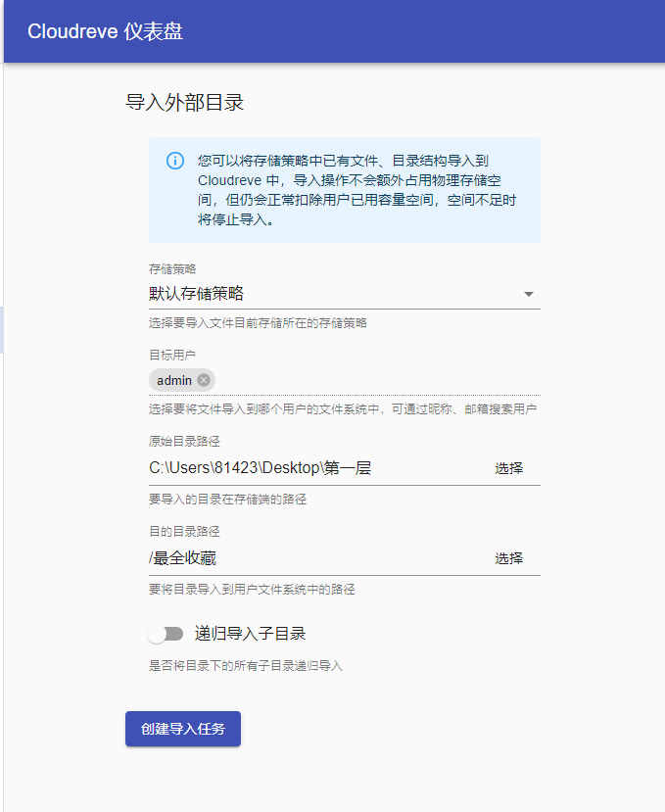Click the info icon in the blue notice
This screenshot has width=665, height=812.
tap(175, 161)
